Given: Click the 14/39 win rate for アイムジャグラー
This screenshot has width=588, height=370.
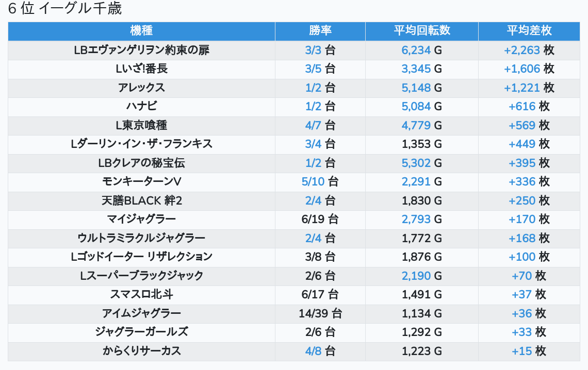Looking at the screenshot, I should click(x=313, y=313).
